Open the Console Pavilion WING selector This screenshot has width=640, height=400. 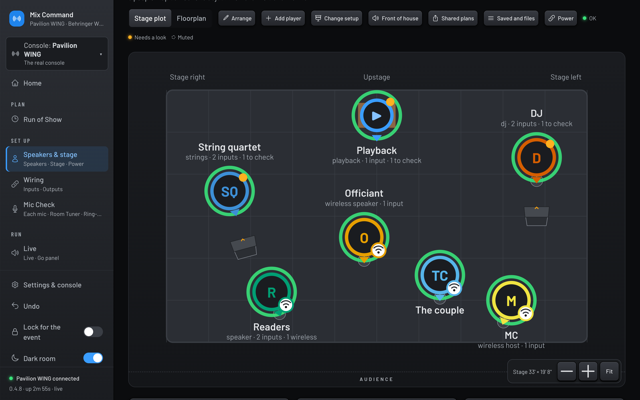57,53
